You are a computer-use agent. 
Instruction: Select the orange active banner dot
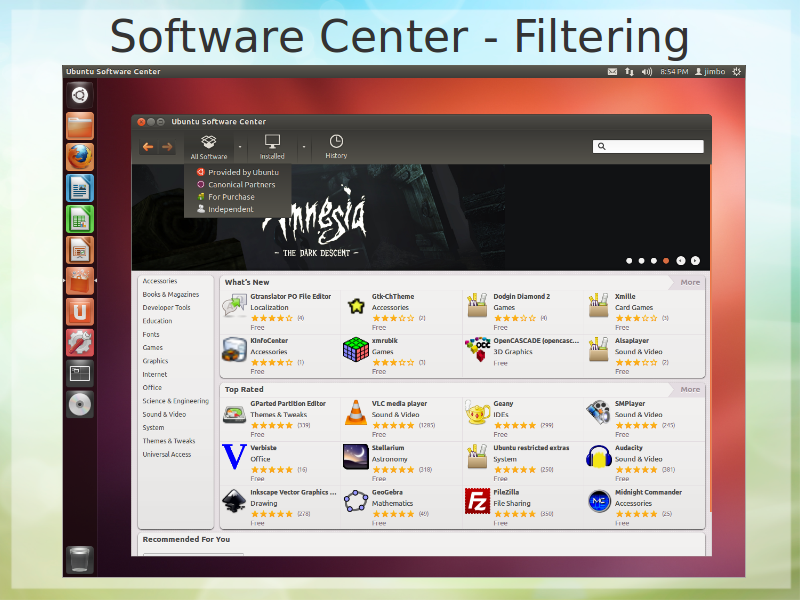[x=666, y=261]
